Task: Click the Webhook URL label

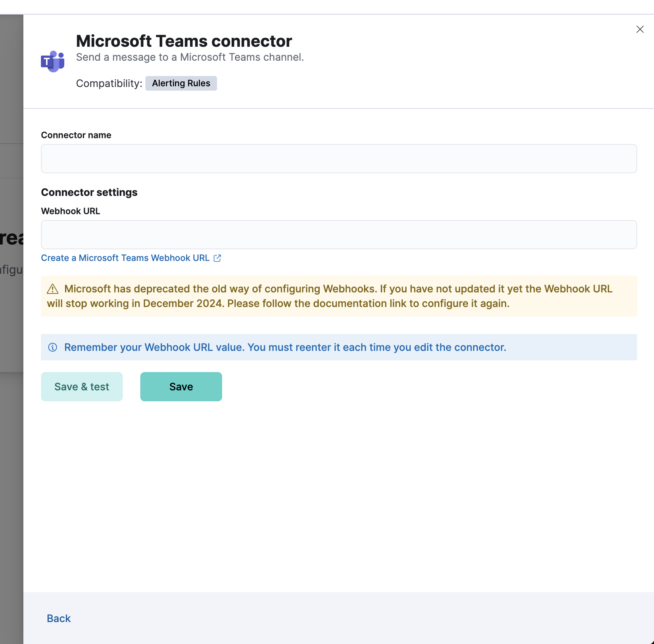Action: 71,211
